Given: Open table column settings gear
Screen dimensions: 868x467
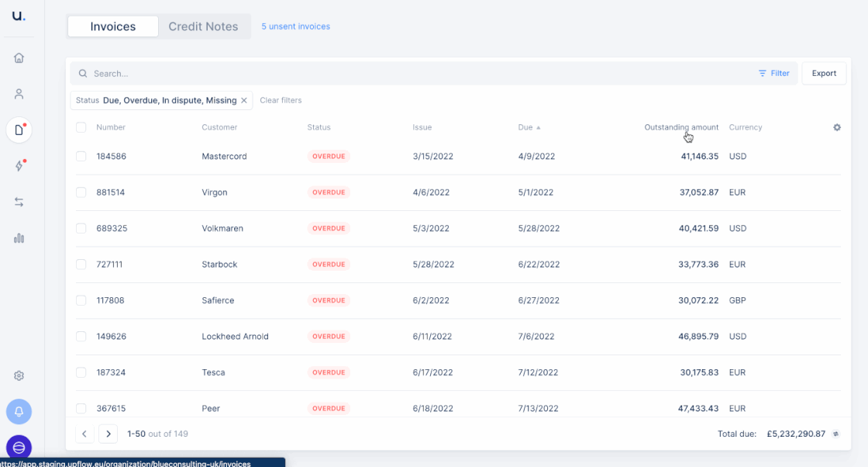Looking at the screenshot, I should pos(837,127).
